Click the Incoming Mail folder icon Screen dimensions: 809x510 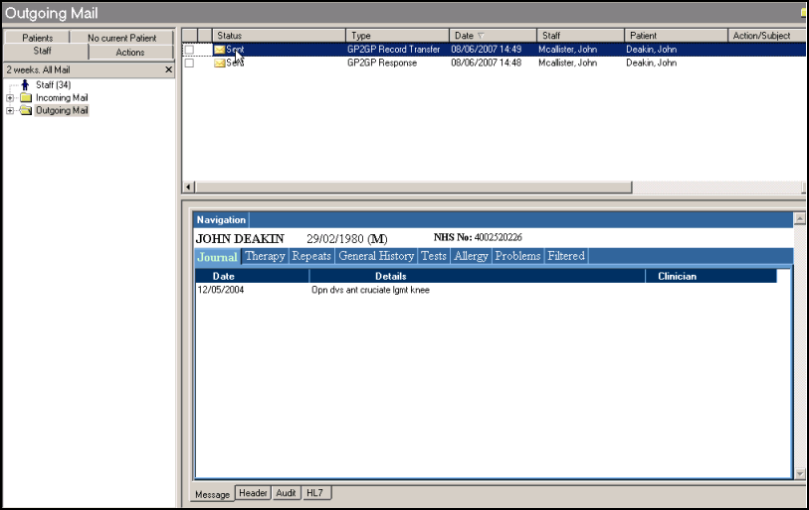26,98
